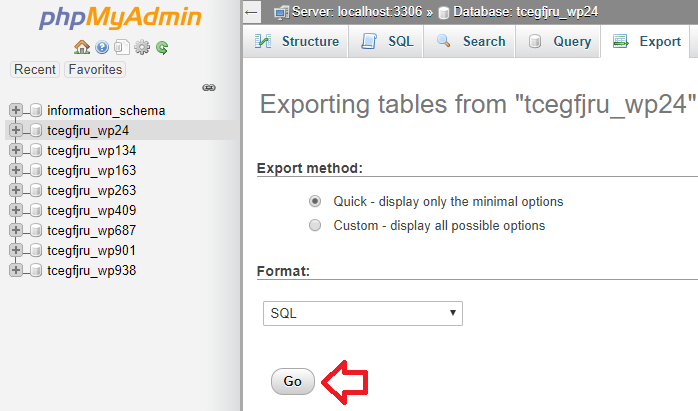Viewport: 698px width, 411px height.
Task: Click the phpMyAdmin logo
Action: [120, 18]
